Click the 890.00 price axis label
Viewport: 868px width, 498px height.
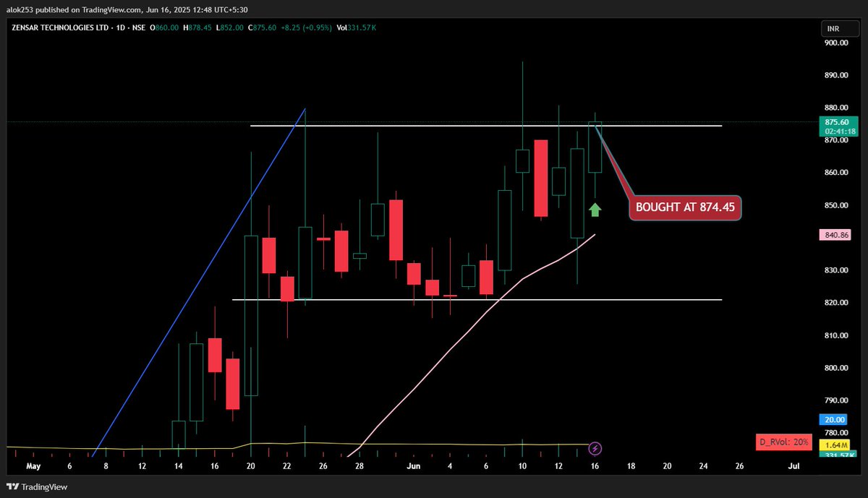click(836, 75)
